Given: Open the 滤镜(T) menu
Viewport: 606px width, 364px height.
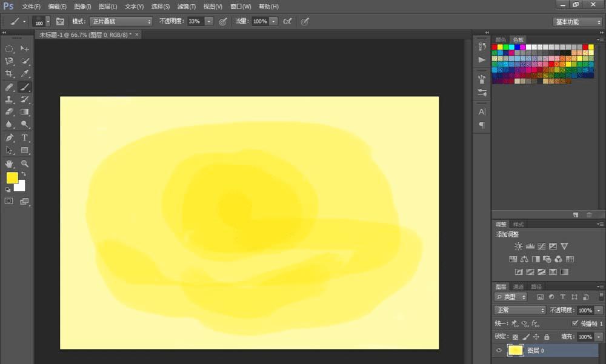Looking at the screenshot, I should click(x=186, y=7).
